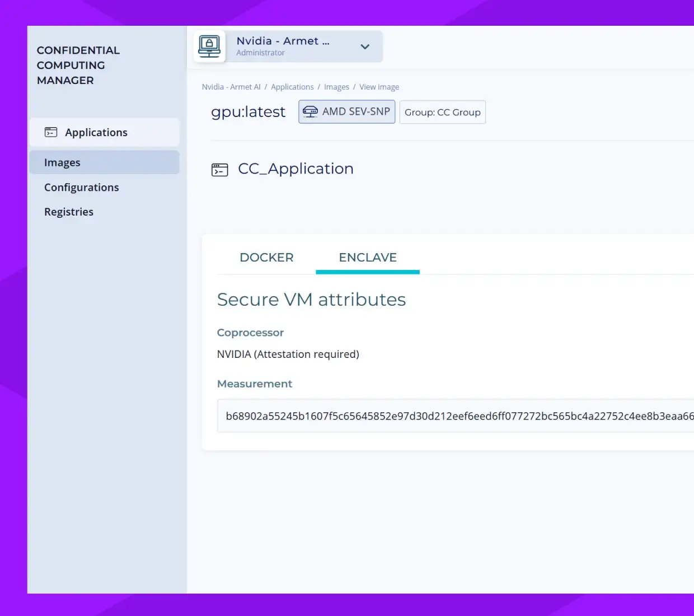Switch to the DOCKER tab
Image resolution: width=694 pixels, height=616 pixels.
point(266,258)
